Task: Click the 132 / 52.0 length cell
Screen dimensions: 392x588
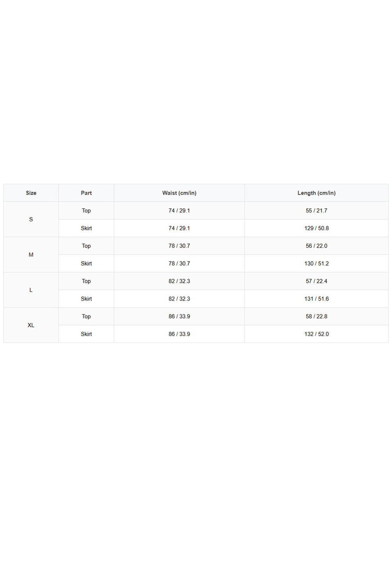Action: pyautogui.click(x=317, y=334)
